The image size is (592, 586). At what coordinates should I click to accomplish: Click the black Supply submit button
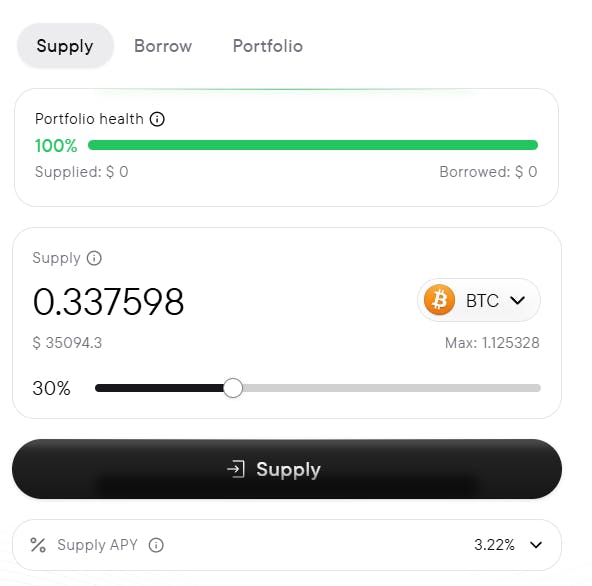(x=287, y=469)
